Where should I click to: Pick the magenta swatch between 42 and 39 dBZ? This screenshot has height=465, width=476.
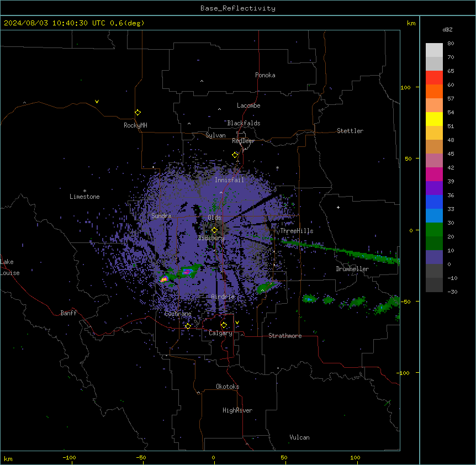click(x=434, y=174)
